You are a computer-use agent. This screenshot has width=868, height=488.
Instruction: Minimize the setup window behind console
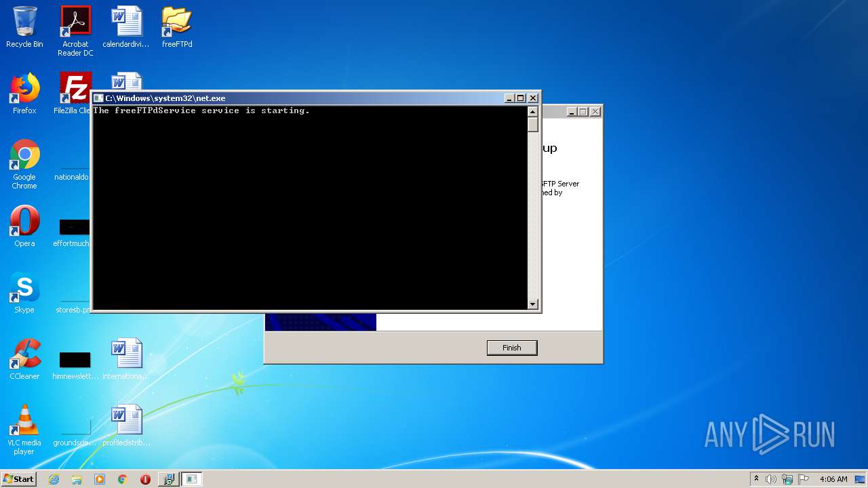click(x=572, y=112)
